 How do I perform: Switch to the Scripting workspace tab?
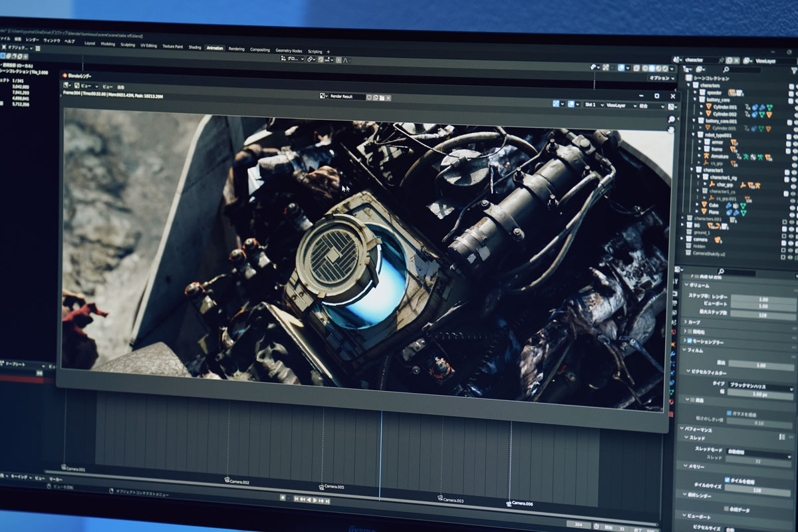[315, 51]
